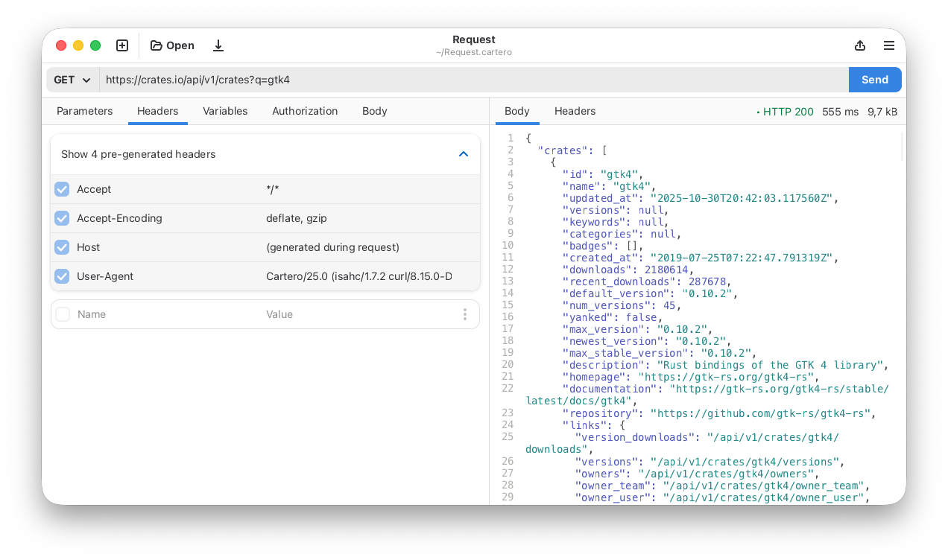Open options for the new header row
The height and width of the screenshot is (560, 948).
pyautogui.click(x=465, y=314)
